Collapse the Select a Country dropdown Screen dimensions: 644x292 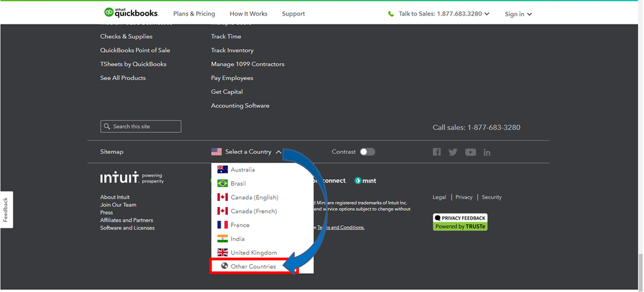tap(279, 152)
